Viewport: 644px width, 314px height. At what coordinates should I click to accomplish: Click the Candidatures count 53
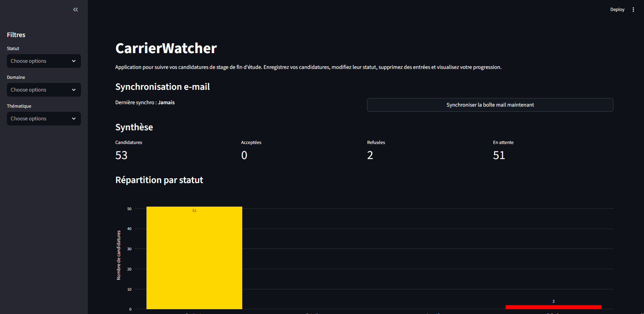click(121, 155)
